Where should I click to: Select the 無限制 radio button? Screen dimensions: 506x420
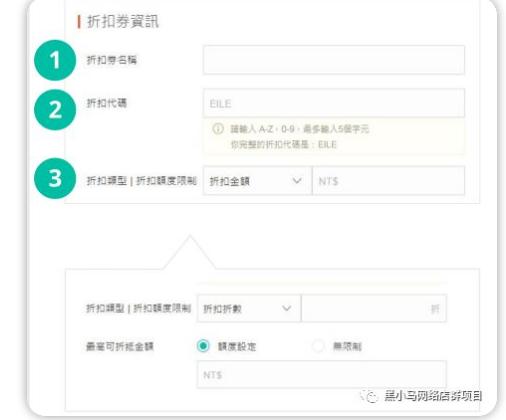(318, 346)
